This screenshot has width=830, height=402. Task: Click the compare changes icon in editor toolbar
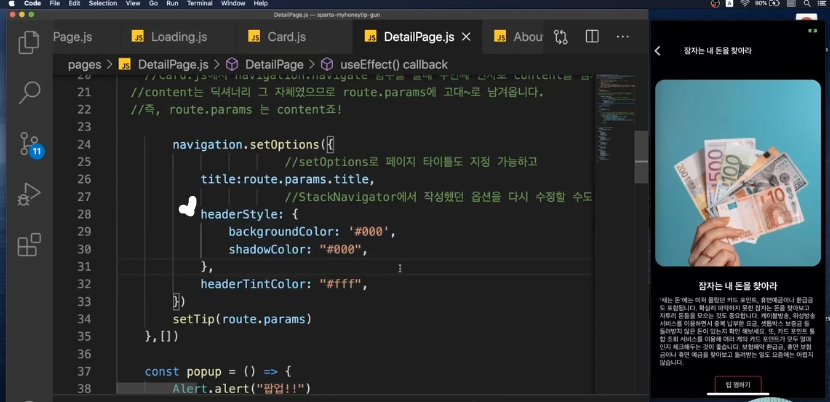561,37
